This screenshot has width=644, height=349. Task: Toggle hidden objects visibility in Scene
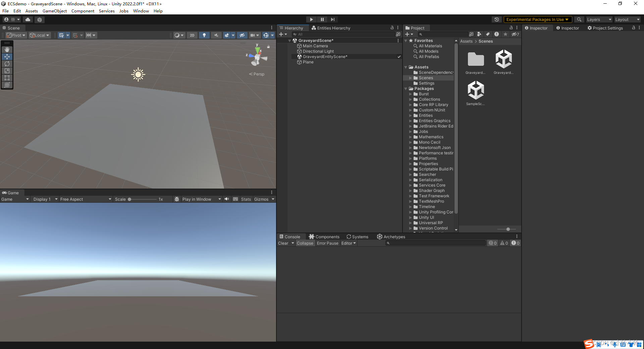point(242,35)
